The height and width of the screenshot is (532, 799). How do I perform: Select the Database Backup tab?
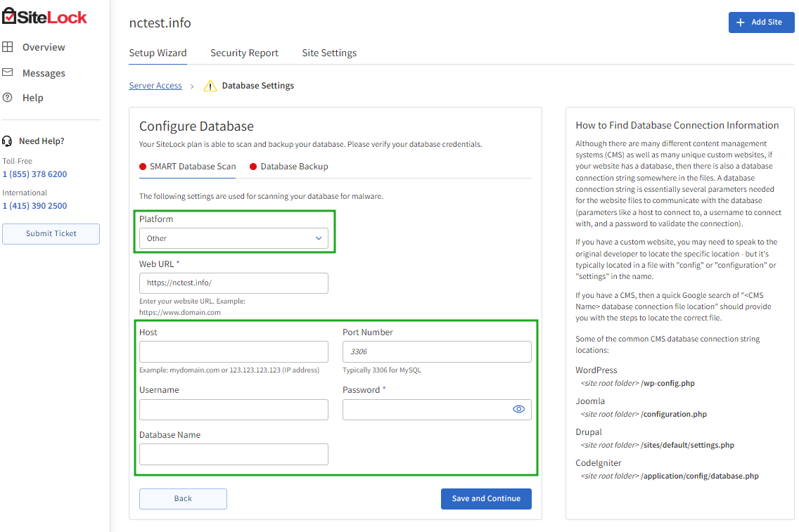289,167
